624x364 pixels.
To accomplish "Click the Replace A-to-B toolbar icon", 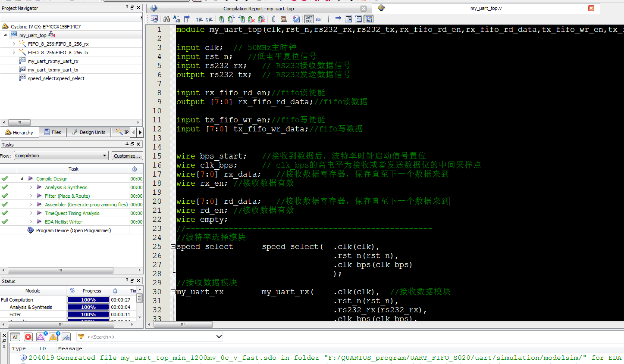I will (177, 19).
